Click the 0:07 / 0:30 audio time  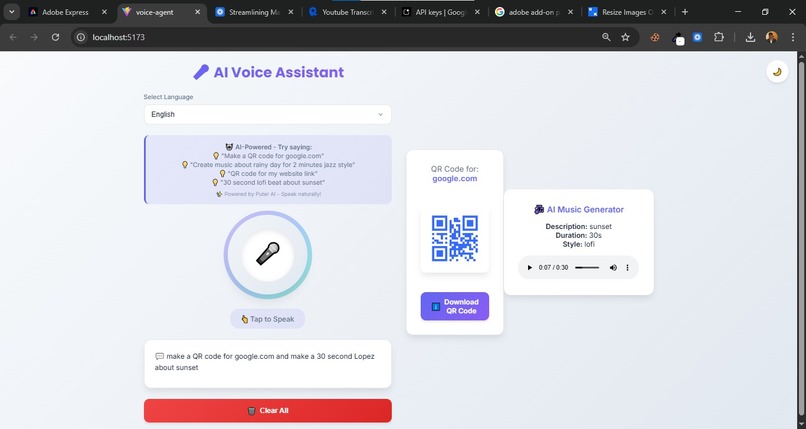point(554,268)
